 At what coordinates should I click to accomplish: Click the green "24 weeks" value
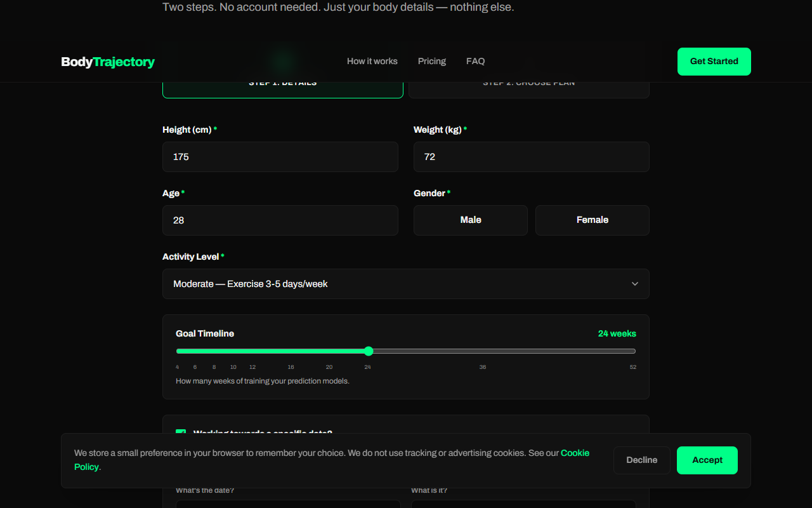coord(617,333)
